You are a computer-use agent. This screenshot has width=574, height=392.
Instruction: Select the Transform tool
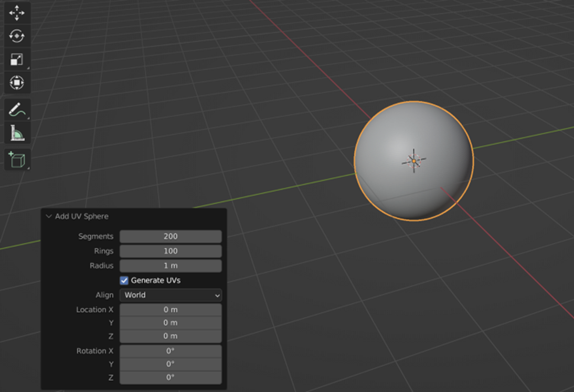click(17, 82)
